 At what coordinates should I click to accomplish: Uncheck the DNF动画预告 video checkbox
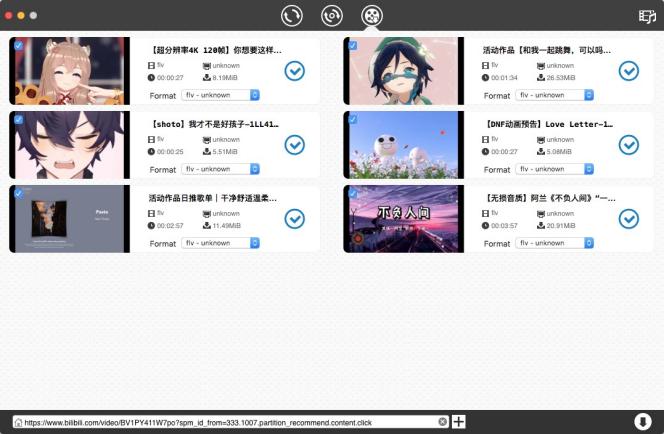pos(352,119)
